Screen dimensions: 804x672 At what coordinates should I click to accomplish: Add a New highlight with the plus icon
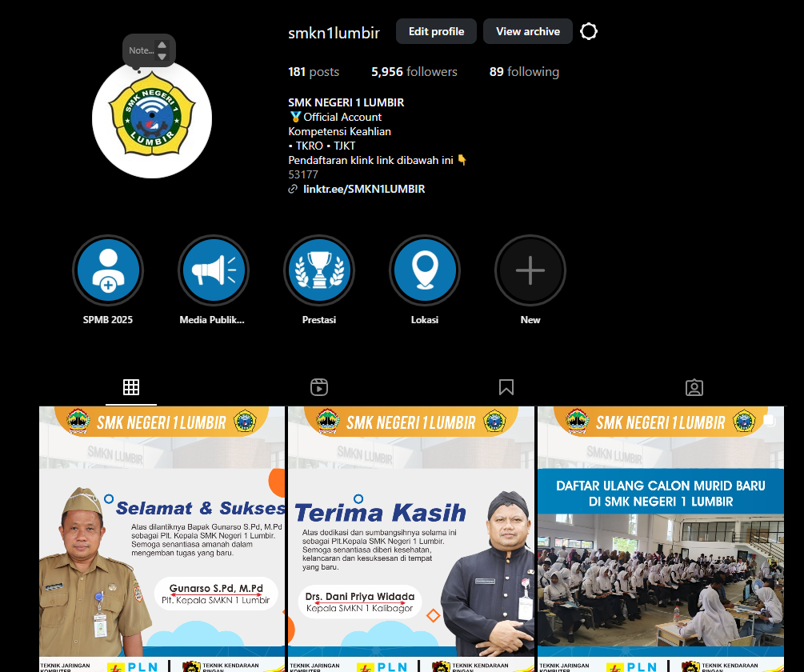click(530, 270)
